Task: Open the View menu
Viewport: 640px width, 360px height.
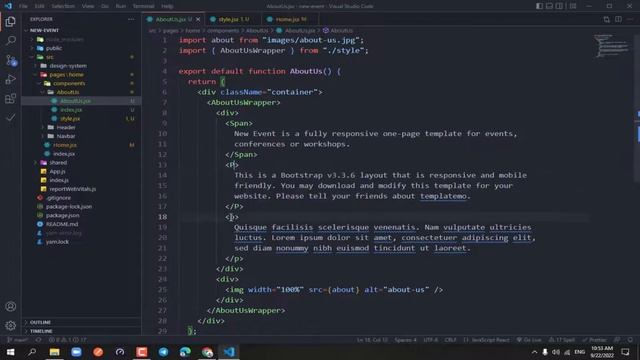Action: click(x=88, y=6)
